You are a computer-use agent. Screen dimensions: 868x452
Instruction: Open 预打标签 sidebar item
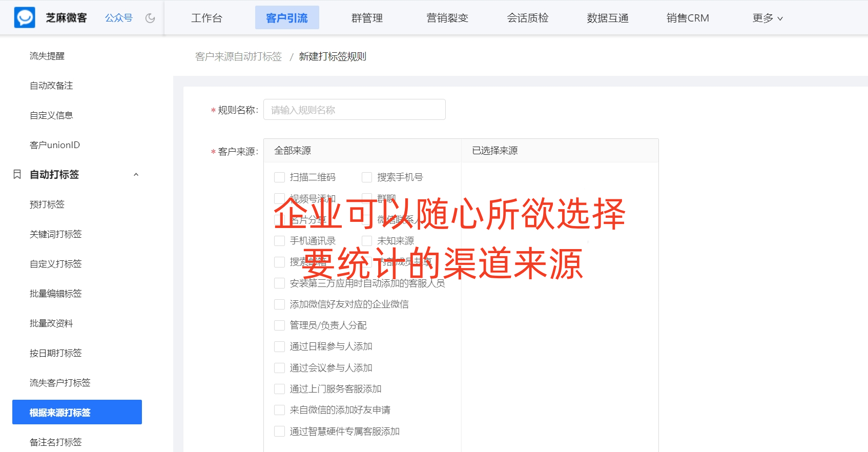click(47, 204)
